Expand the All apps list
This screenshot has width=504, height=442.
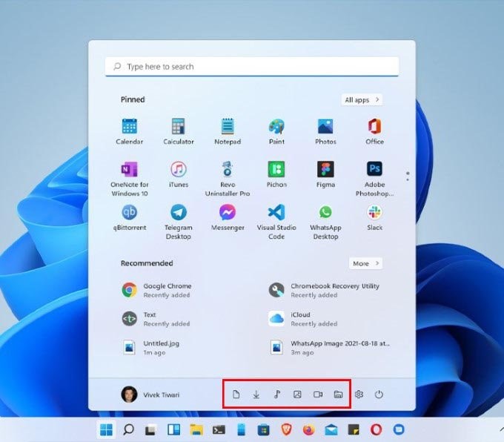tap(362, 99)
